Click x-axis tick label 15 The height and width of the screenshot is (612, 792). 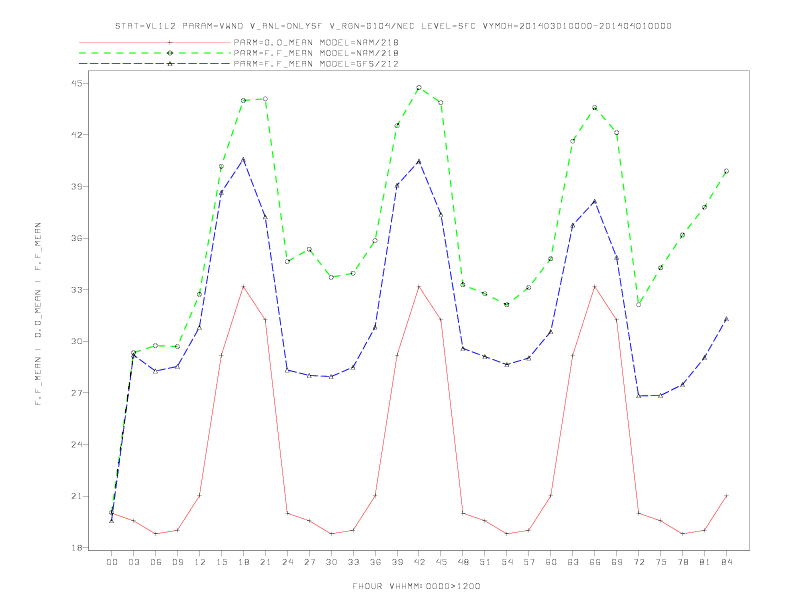221,562
